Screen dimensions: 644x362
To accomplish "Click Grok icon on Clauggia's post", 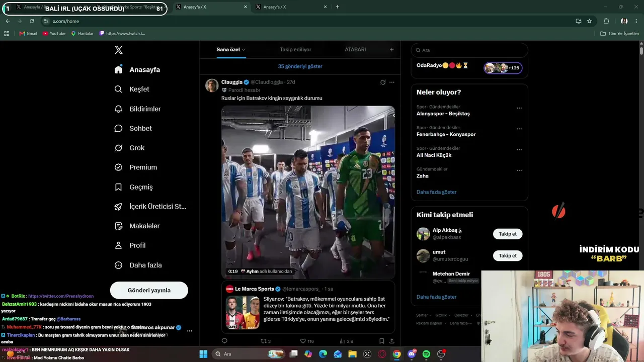I will [x=383, y=82].
